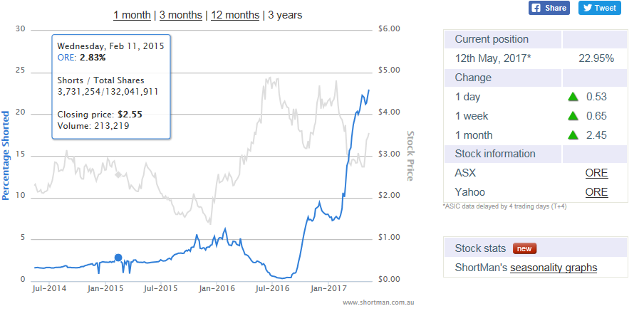The width and height of the screenshot is (644, 311).
Task: Select the 3 months time range
Action: 182,15
